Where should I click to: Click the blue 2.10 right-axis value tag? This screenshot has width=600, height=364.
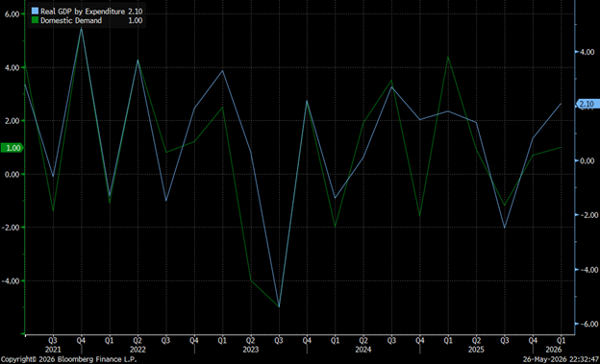click(587, 104)
